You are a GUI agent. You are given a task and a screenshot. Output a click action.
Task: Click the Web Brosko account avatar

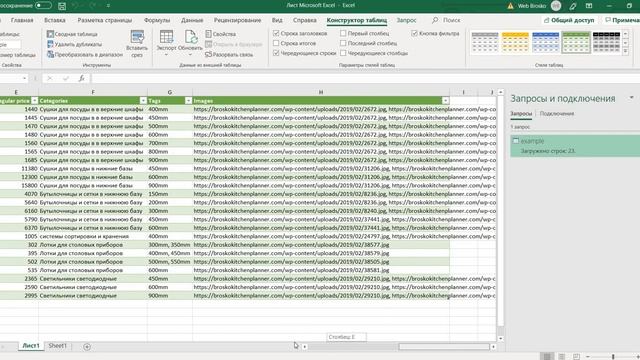click(x=556, y=6)
